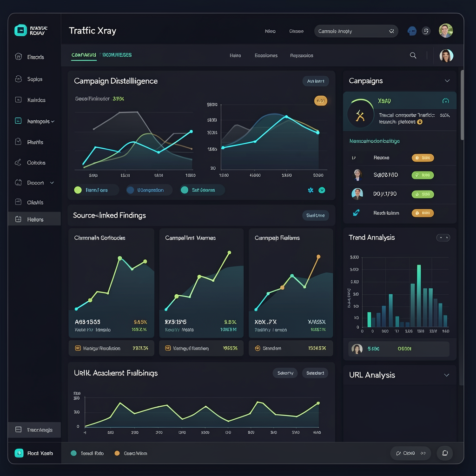
Task: Open the Droom sidebar icon
Action: (x=18, y=182)
